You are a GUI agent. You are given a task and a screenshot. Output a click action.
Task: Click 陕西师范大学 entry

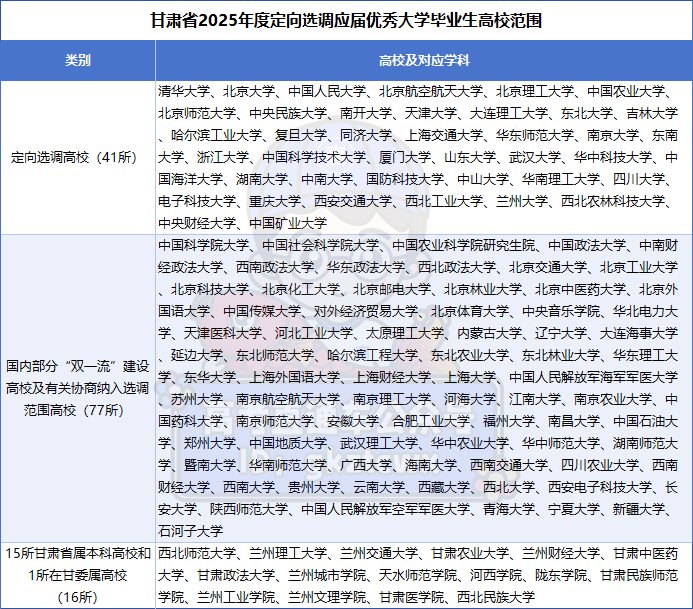click(x=249, y=510)
